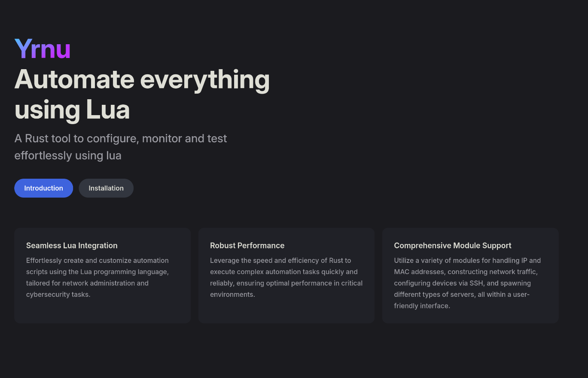Click the "MAC addresses, constructing network traffic" line
The height and width of the screenshot is (378, 588).
click(x=466, y=272)
